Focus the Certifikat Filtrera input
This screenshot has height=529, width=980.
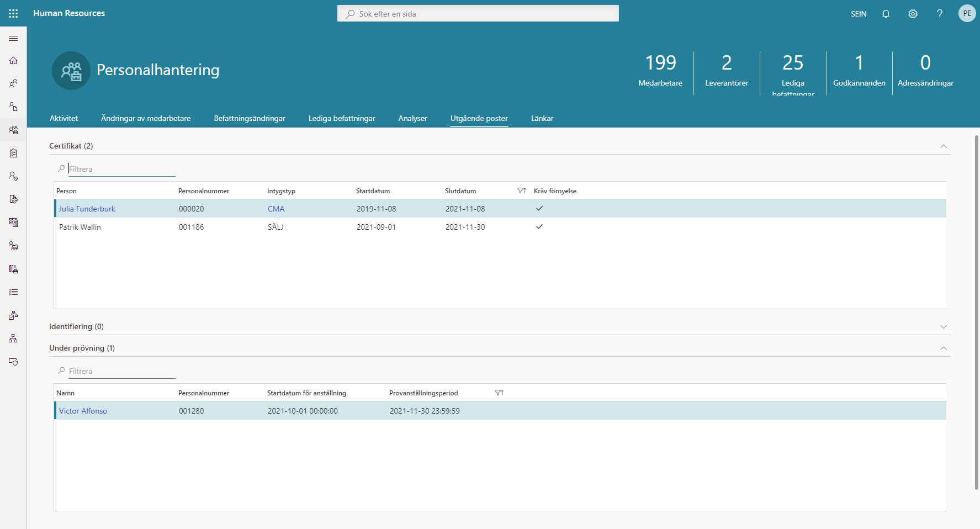tap(122, 169)
